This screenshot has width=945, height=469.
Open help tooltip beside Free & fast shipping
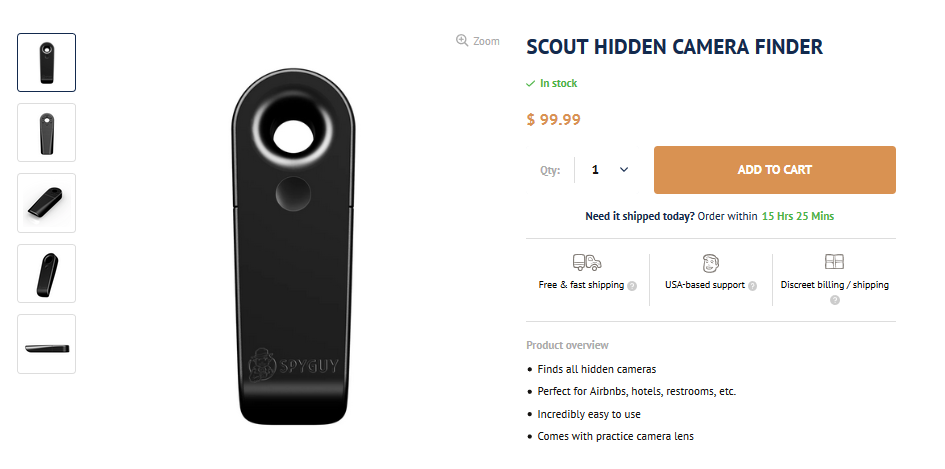(x=632, y=286)
